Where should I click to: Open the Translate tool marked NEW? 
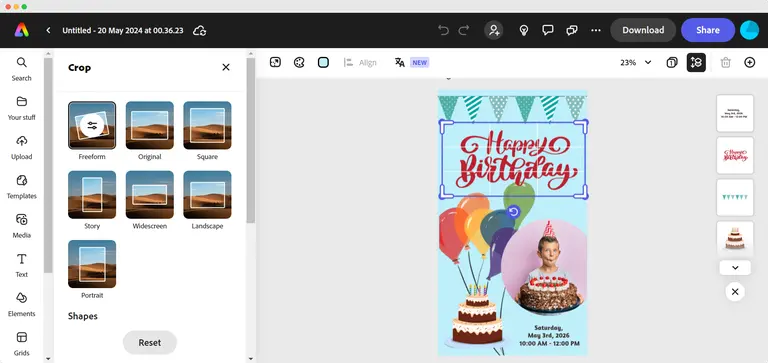tap(411, 62)
